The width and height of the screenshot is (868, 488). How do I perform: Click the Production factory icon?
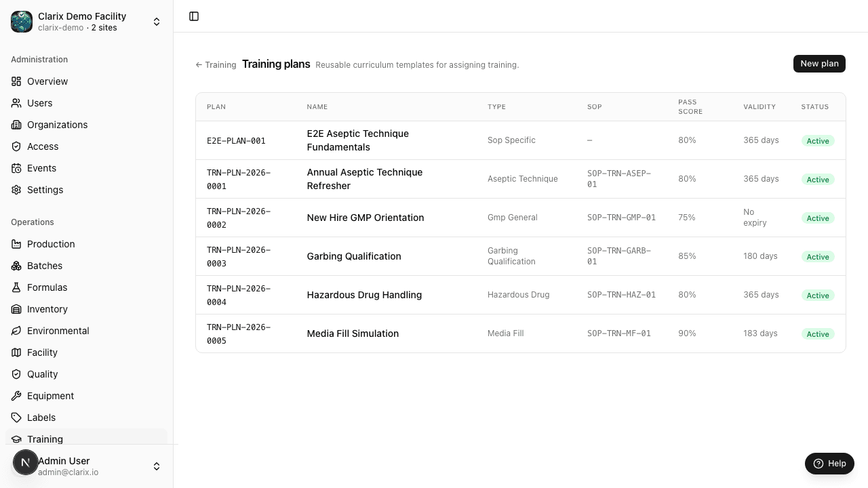[x=16, y=244]
